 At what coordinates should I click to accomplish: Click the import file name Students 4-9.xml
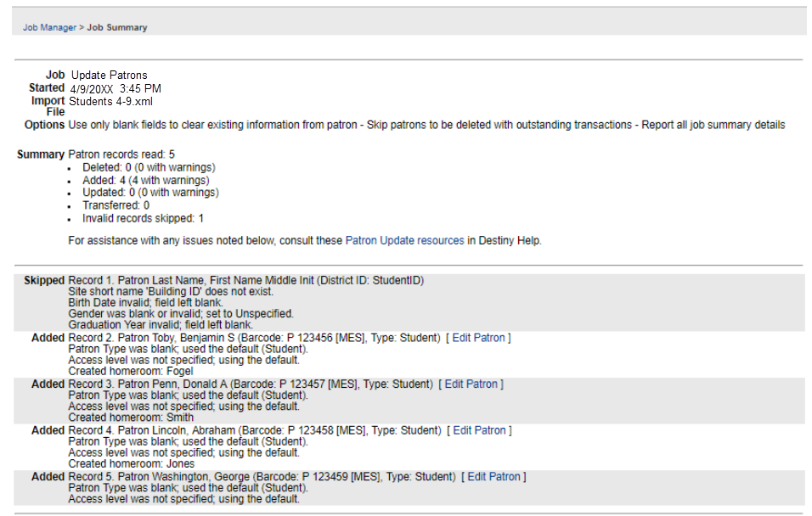[x=110, y=101]
